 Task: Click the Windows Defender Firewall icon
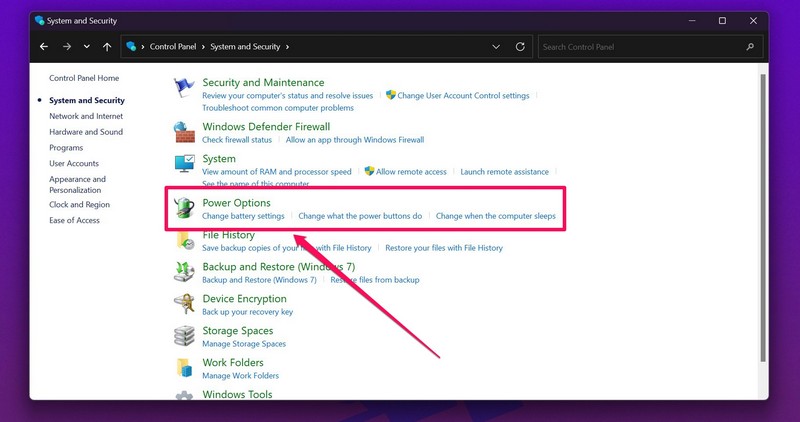click(x=184, y=133)
